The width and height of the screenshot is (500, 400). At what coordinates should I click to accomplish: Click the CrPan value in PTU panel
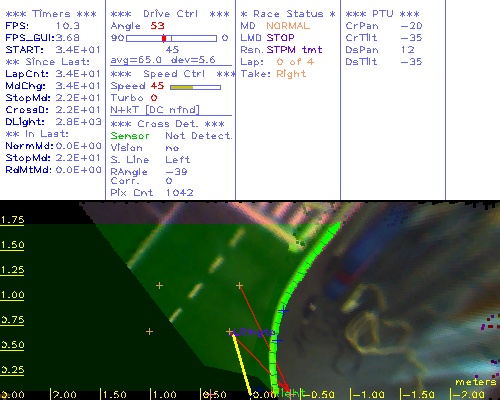pos(411,26)
